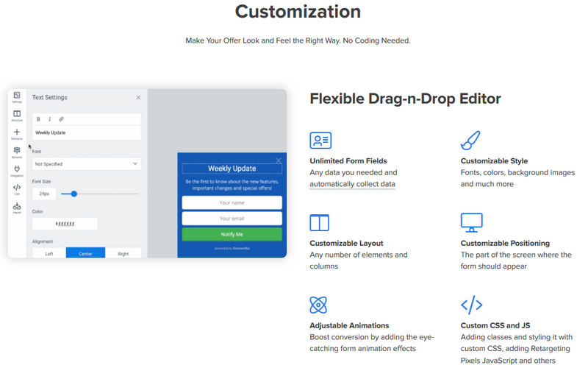Close the Text Settings panel
Screen dimensions: 588x368
(x=138, y=98)
